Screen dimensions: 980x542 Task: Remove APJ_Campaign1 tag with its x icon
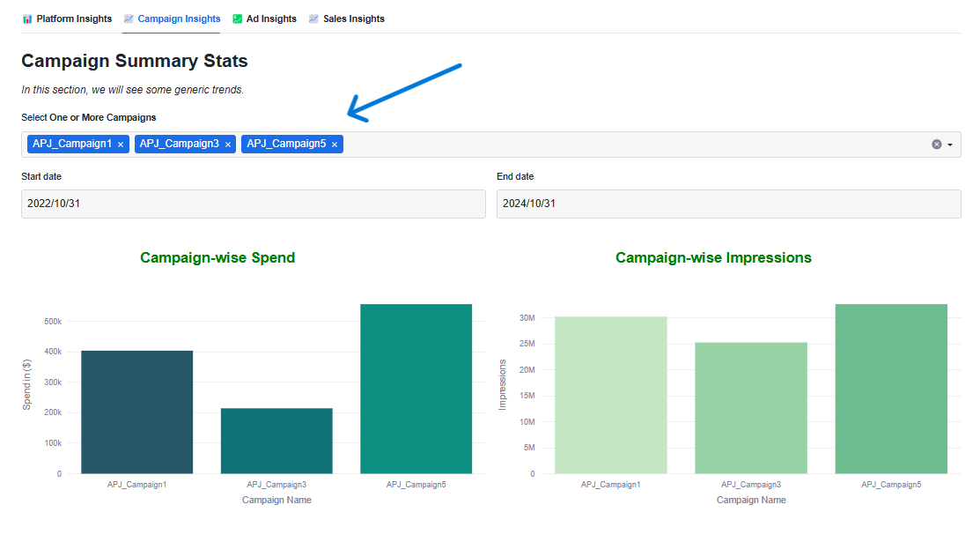pos(121,145)
